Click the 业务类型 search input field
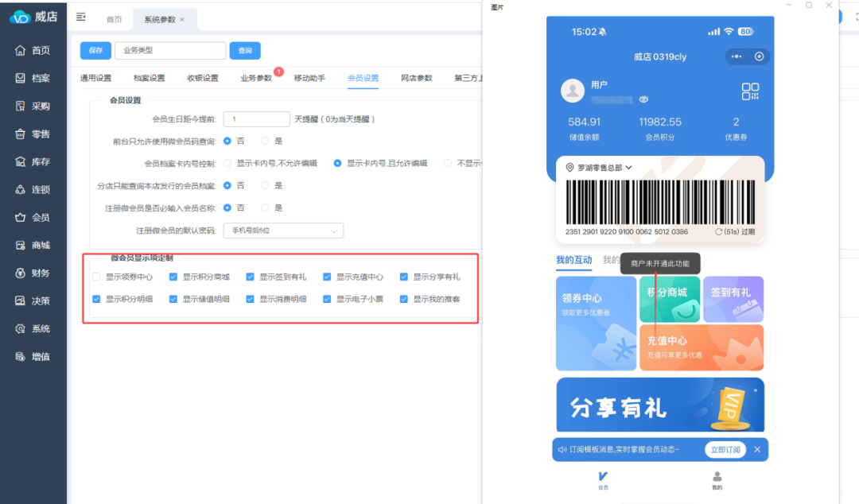Viewport: 859px width, 504px height. coord(170,50)
